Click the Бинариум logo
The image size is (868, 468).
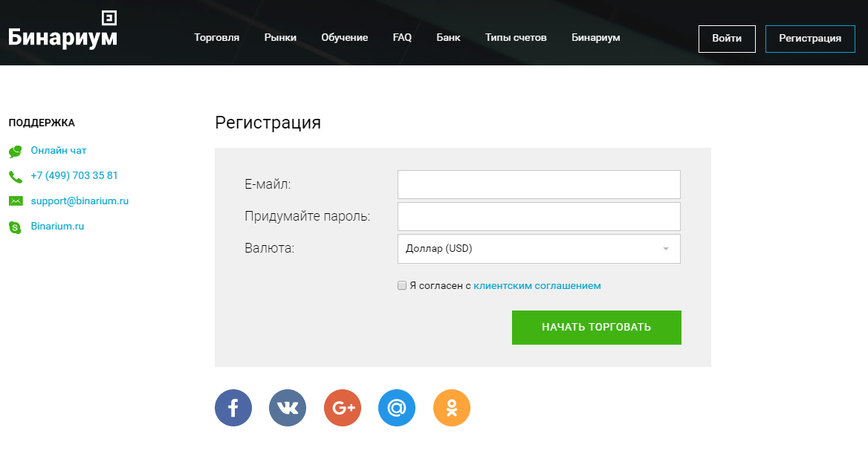click(x=62, y=30)
